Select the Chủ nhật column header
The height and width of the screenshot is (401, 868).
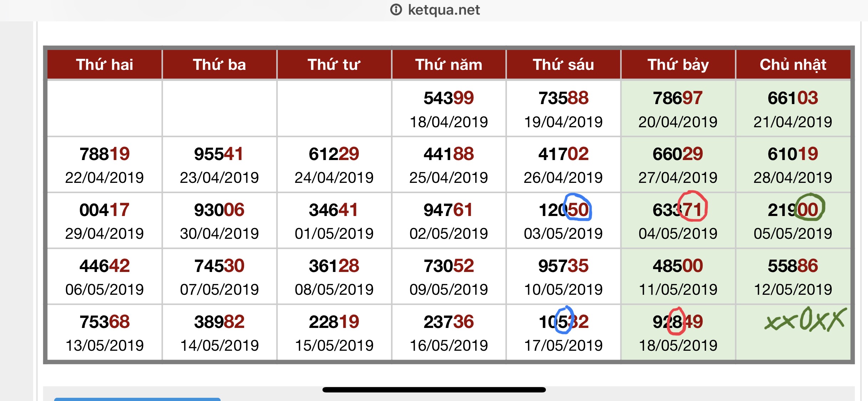coord(793,65)
